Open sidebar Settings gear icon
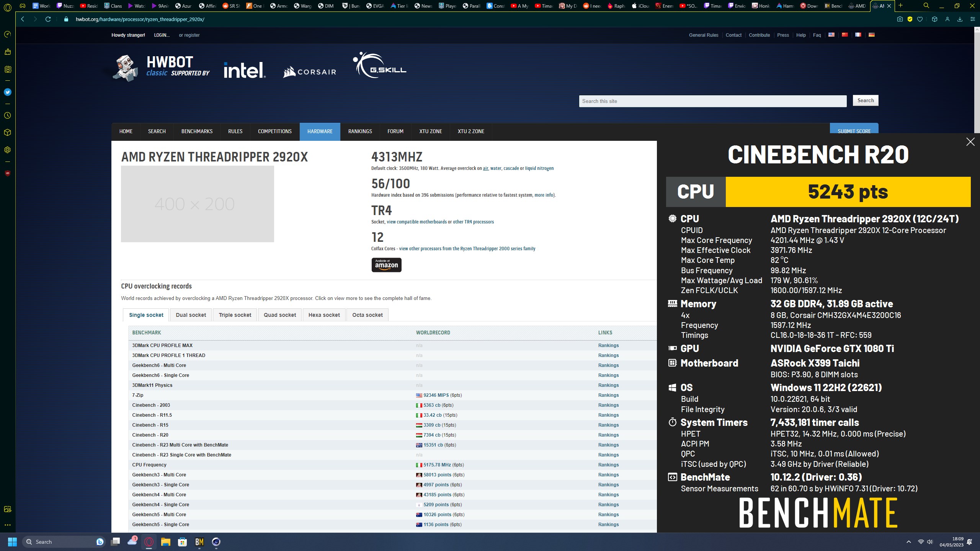Screen dimensions: 980x551 click(7, 150)
